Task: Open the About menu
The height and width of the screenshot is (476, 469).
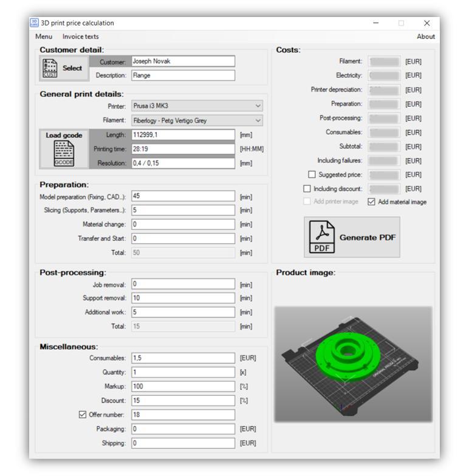Action: pyautogui.click(x=425, y=36)
